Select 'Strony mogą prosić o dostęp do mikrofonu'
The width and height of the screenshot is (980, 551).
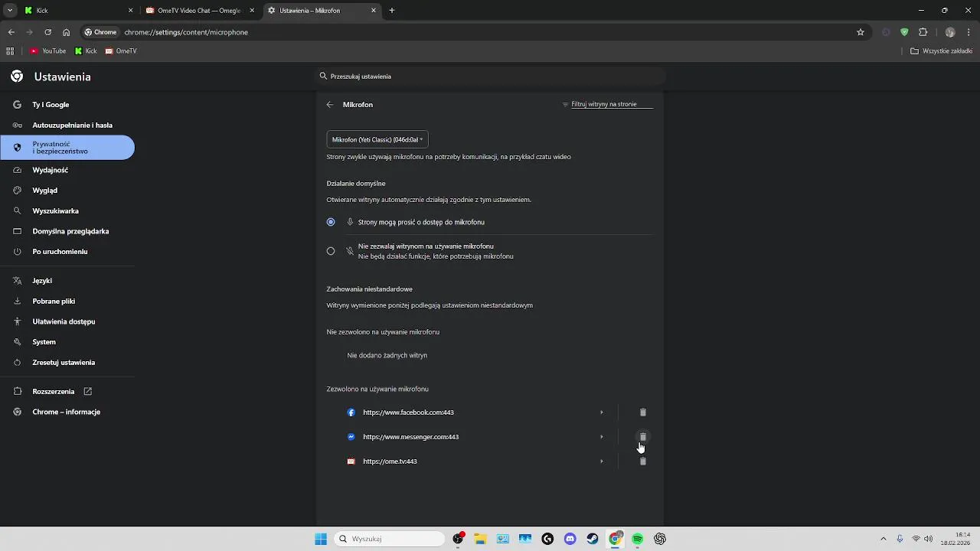click(331, 222)
